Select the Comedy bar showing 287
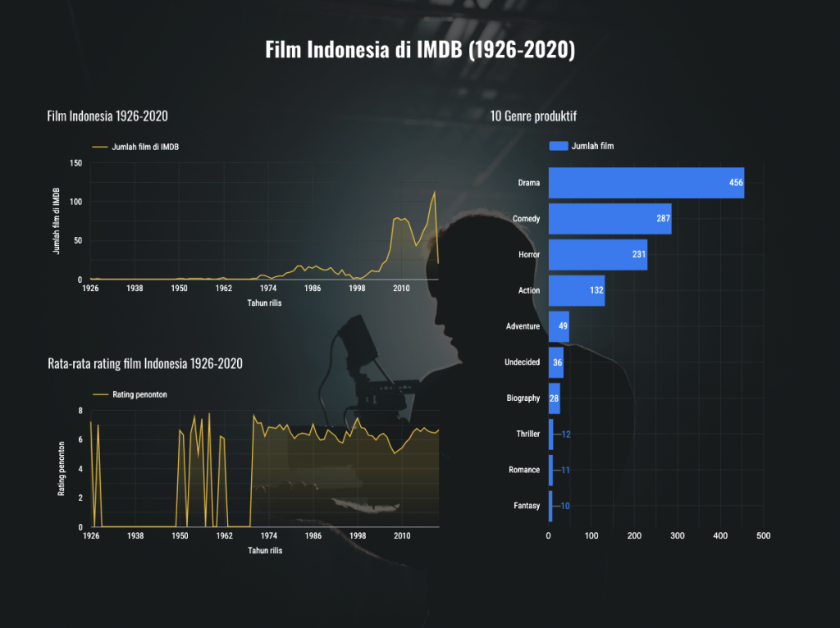 [609, 218]
